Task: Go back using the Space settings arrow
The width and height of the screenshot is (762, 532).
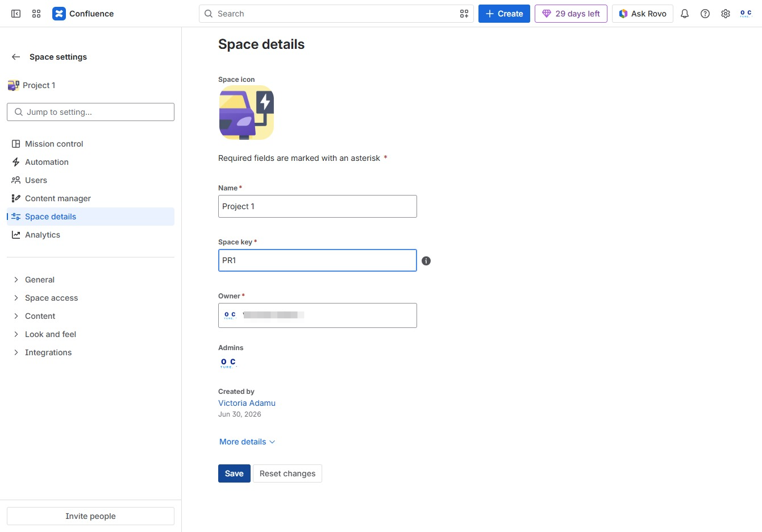Action: [x=16, y=57]
